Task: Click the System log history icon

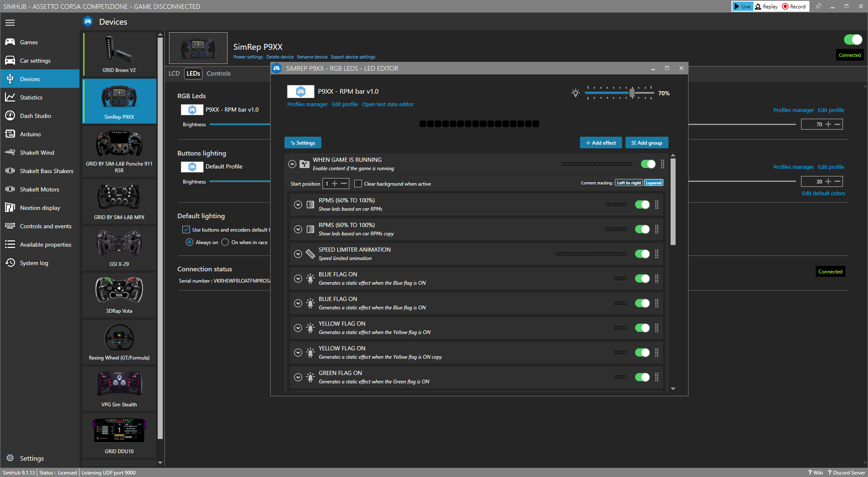Action: click(10, 263)
